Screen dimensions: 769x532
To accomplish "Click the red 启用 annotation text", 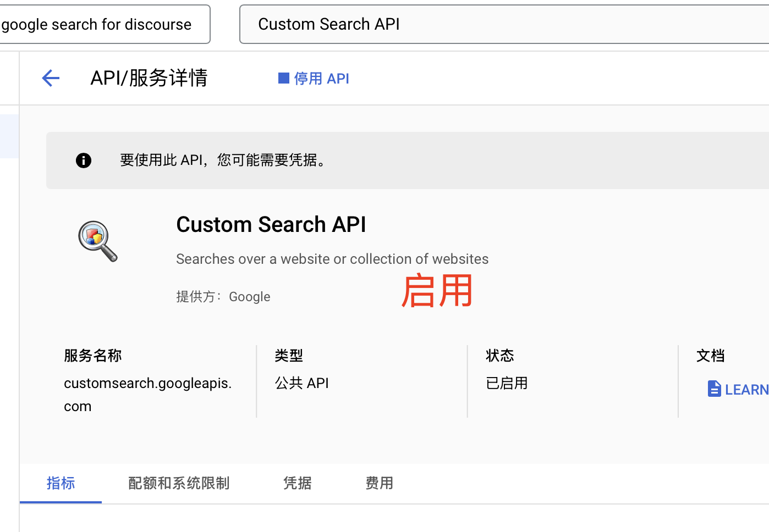I will (437, 290).
